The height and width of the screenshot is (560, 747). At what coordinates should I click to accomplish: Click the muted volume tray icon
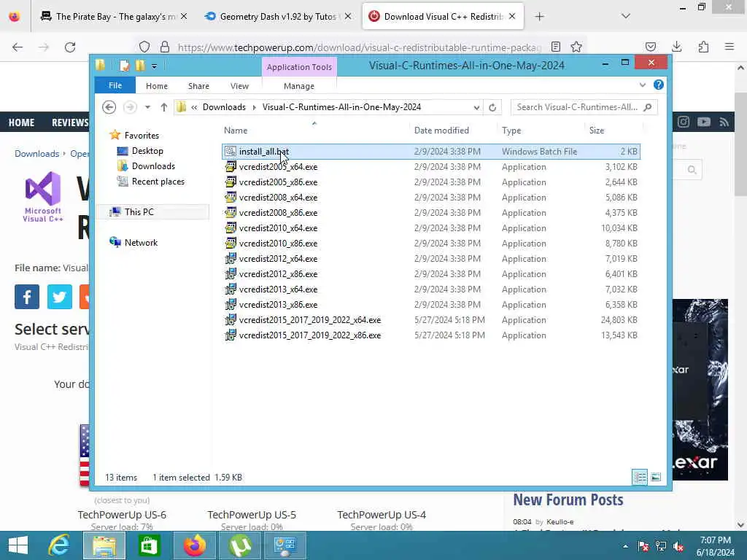click(679, 546)
